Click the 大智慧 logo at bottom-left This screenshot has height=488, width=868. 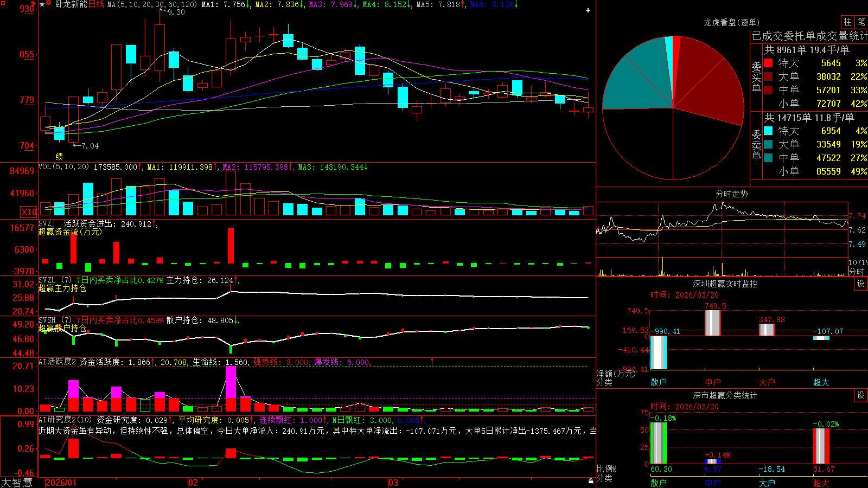[x=17, y=482]
